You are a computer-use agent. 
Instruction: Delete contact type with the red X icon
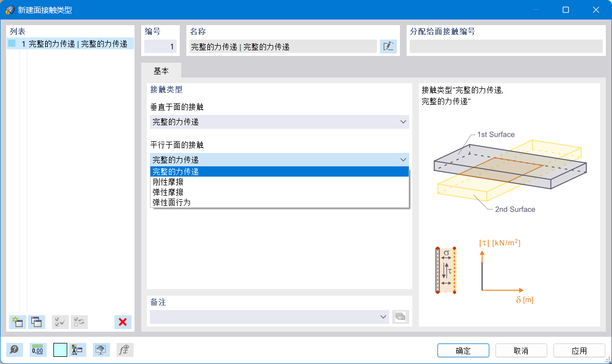tap(122, 322)
